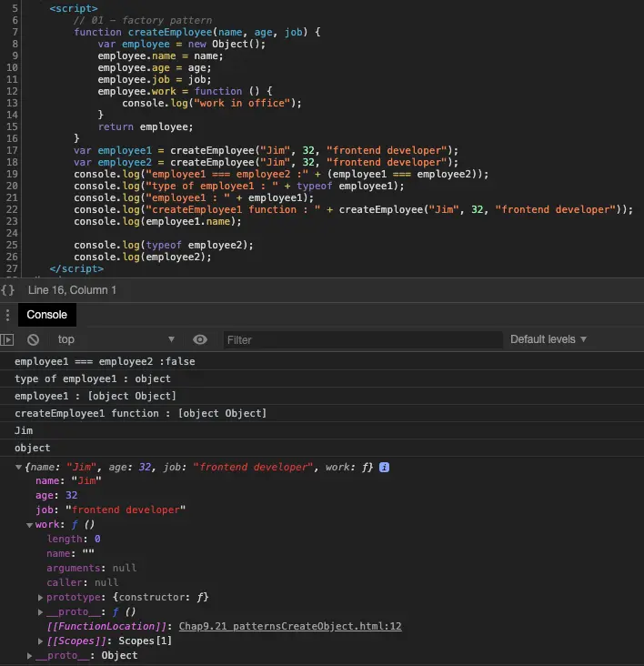The width and height of the screenshot is (644, 666).
Task: Clear the console with the ban icon
Action: (x=33, y=339)
